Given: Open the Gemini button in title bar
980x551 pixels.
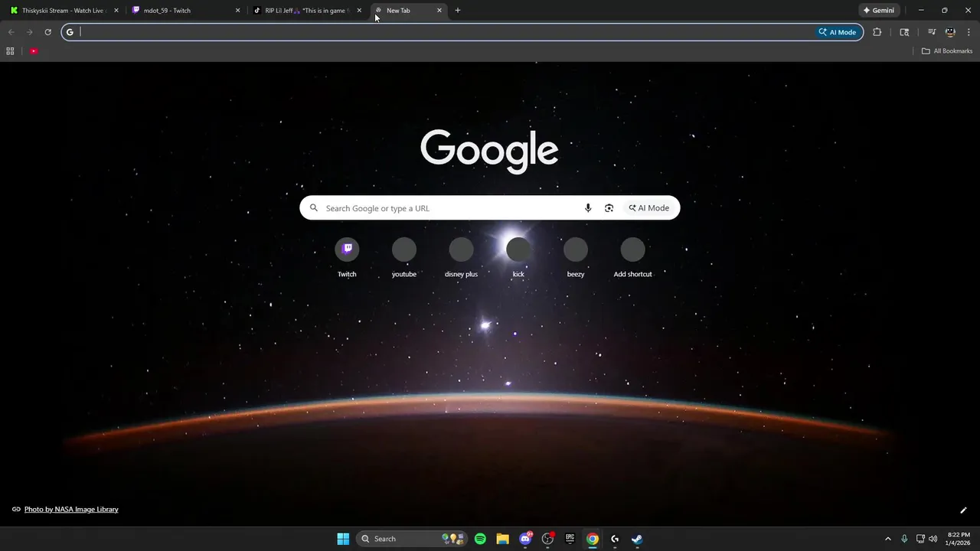Looking at the screenshot, I should 879,11.
